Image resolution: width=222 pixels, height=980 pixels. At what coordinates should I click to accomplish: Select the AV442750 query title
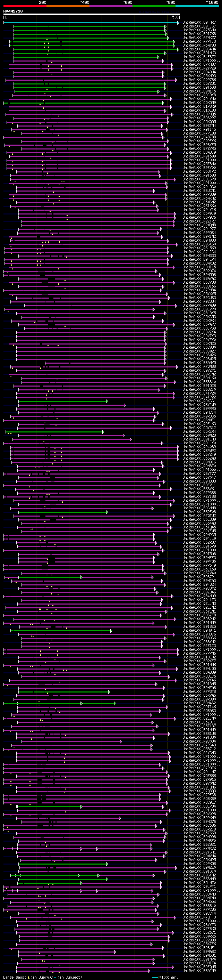[x=13, y=11]
